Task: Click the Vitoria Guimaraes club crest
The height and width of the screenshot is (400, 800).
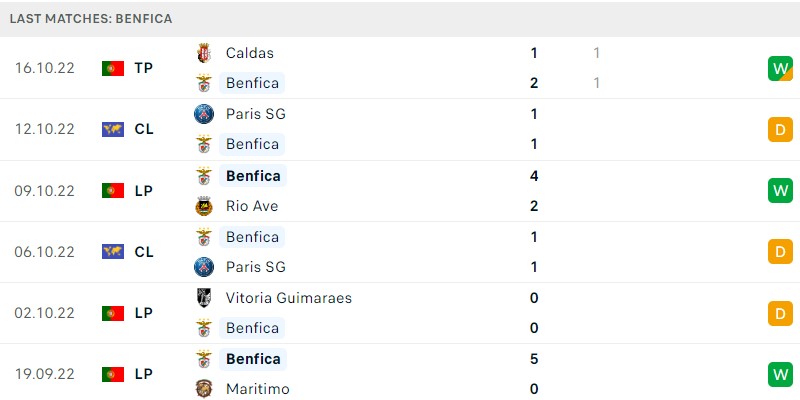Action: pyautogui.click(x=204, y=297)
